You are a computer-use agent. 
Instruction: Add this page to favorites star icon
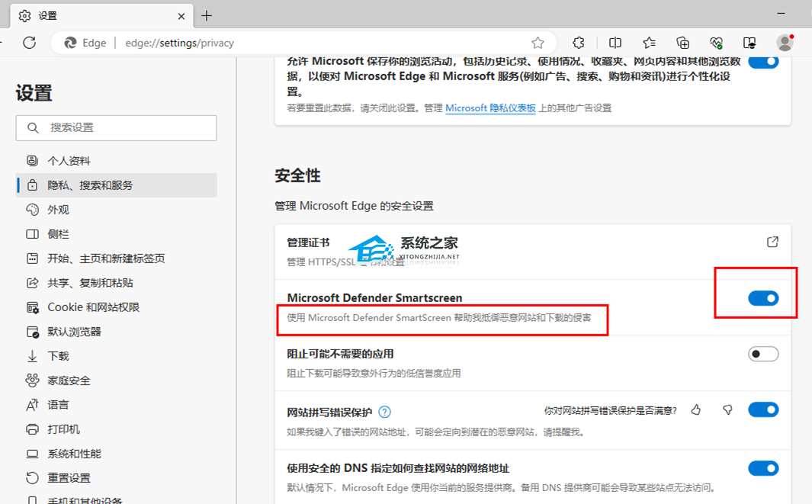tap(538, 43)
